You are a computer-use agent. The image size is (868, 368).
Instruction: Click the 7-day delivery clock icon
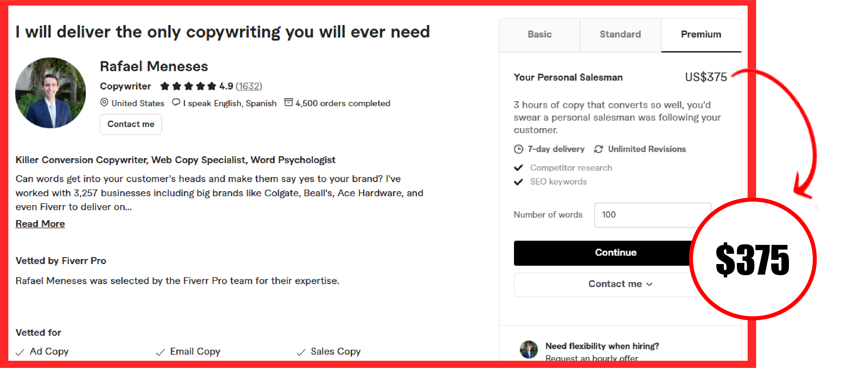pos(519,149)
